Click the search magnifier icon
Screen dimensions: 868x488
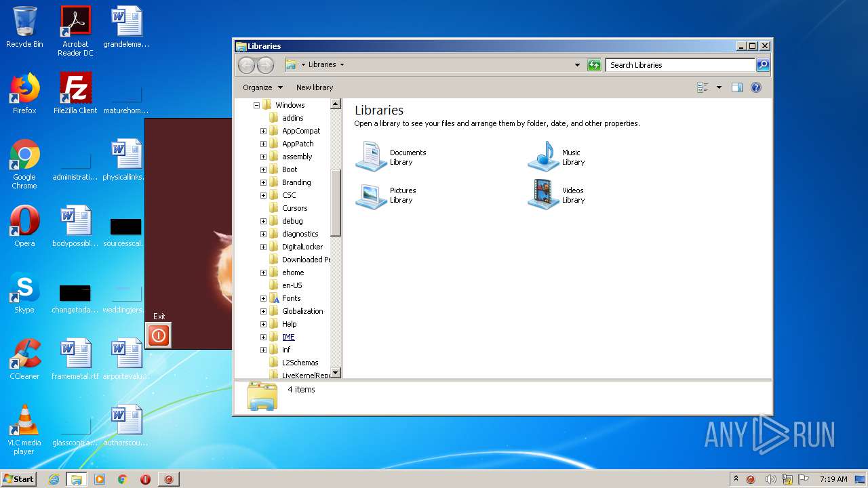(x=763, y=65)
